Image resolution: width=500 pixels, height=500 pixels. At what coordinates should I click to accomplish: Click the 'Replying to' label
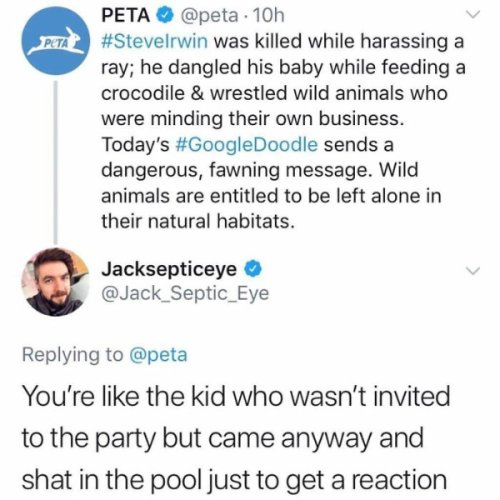[73, 355]
